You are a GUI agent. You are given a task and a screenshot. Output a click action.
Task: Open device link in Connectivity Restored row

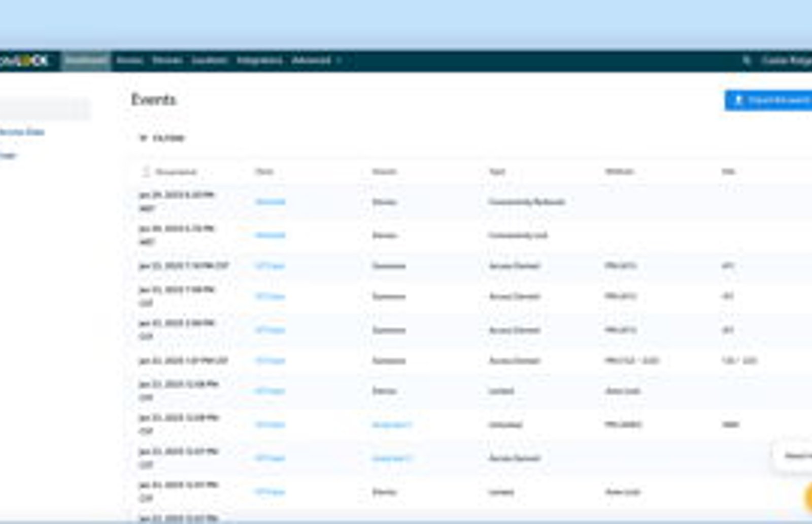270,202
